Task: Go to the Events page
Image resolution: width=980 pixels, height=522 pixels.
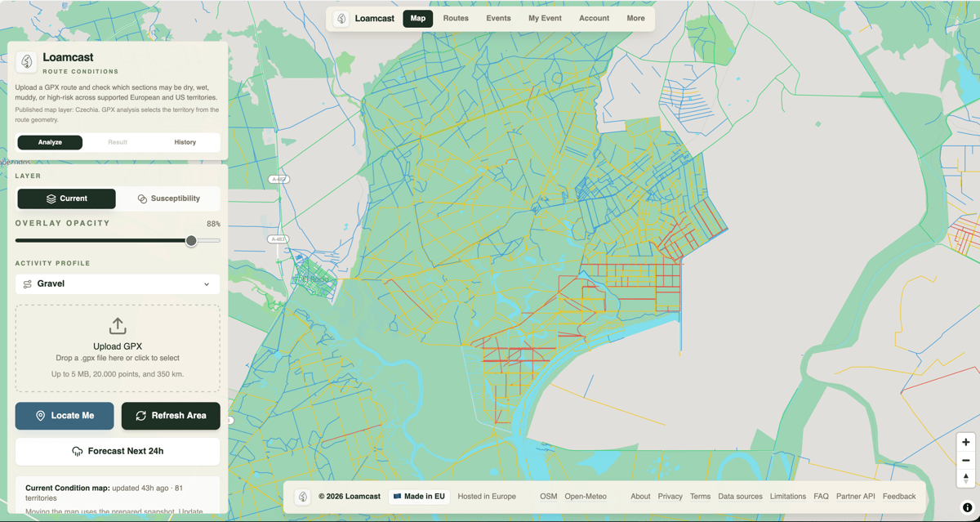Action: point(498,19)
